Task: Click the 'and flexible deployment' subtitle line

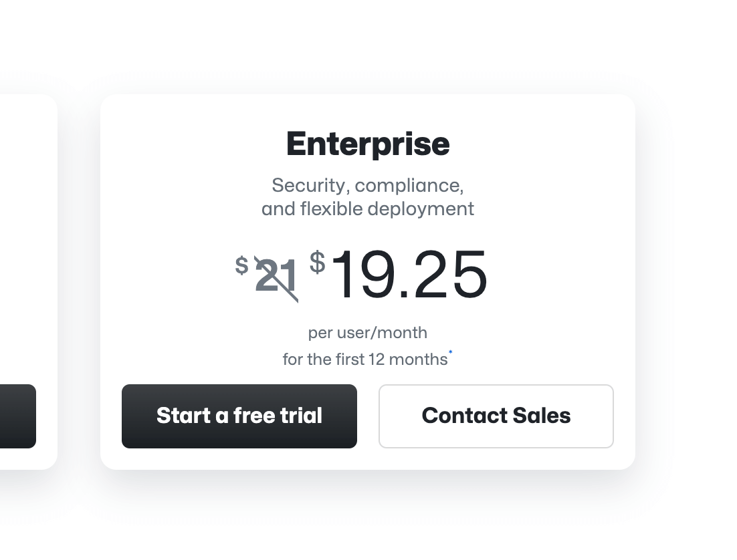Action: tap(368, 208)
